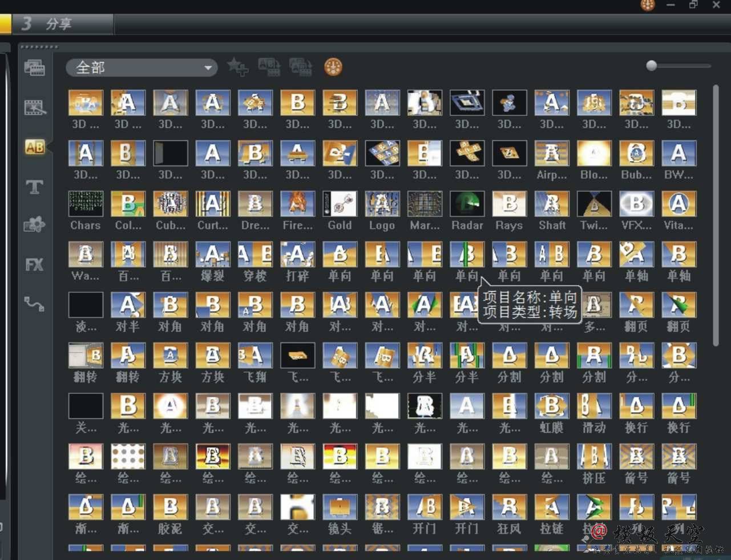731x560 pixels.
Task: Select the Airp... transition thumbnail
Action: tap(552, 154)
